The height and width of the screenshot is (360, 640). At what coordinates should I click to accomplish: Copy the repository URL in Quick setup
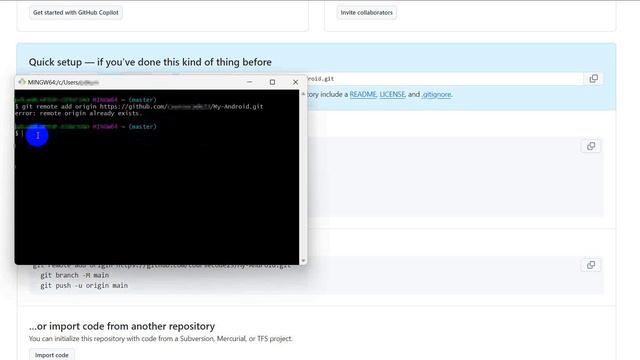pos(593,79)
